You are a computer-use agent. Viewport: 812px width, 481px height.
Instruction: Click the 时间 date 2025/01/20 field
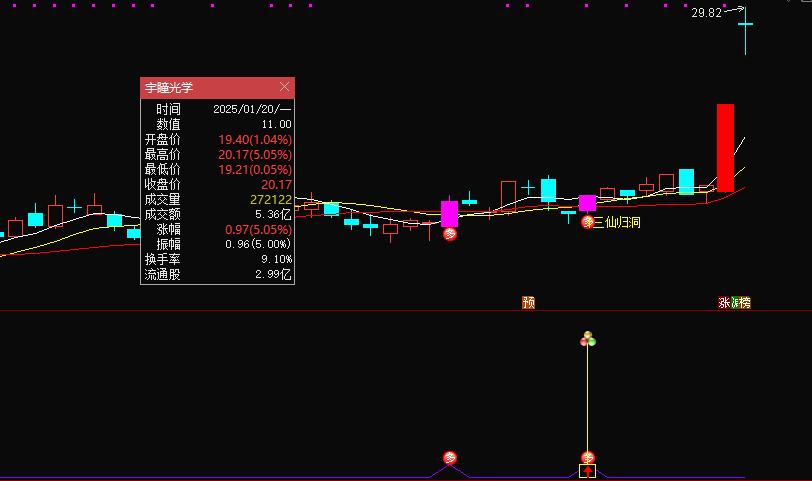(x=252, y=109)
